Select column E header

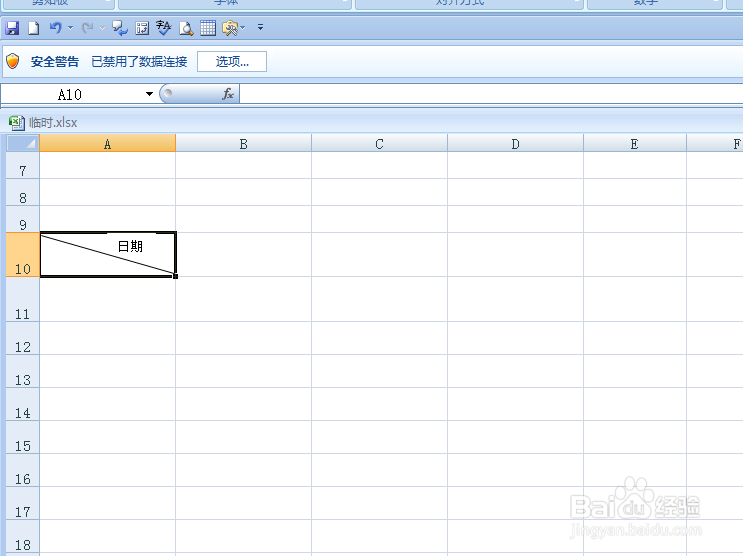635,144
